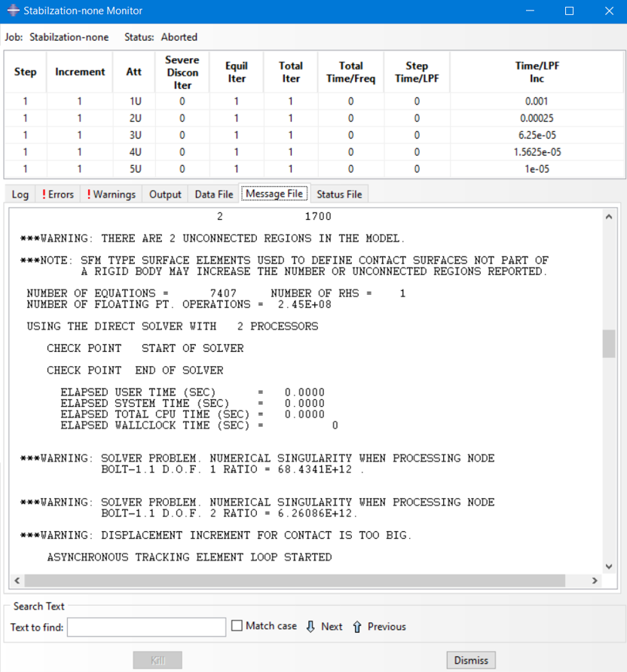Open the Errors tab with exclamation icon
The width and height of the screenshot is (627, 672).
(x=57, y=194)
